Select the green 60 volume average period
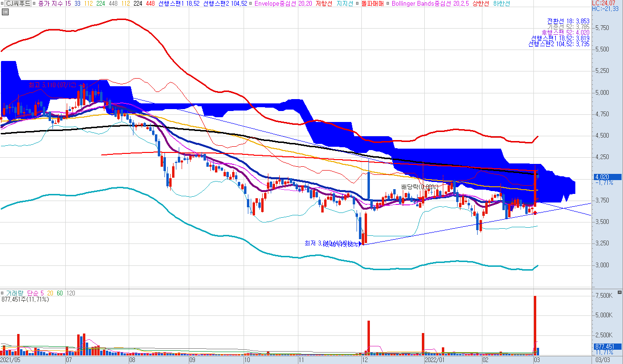The width and height of the screenshot is (623, 364). tap(60, 293)
